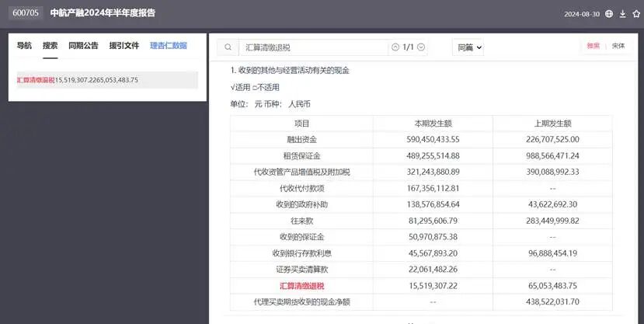Click the 收到的保证金 row label
Viewport: 644px width, 324px height.
tap(301, 237)
